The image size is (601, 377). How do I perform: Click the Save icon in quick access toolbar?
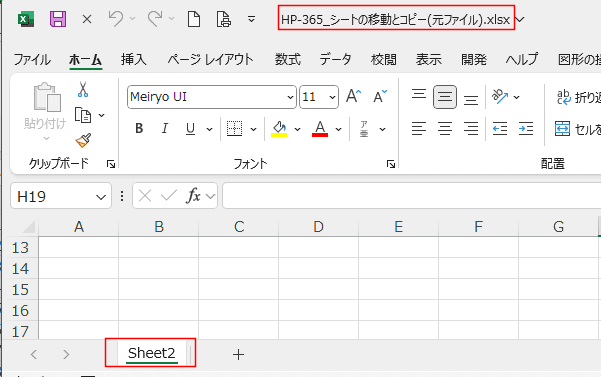tap(58, 19)
